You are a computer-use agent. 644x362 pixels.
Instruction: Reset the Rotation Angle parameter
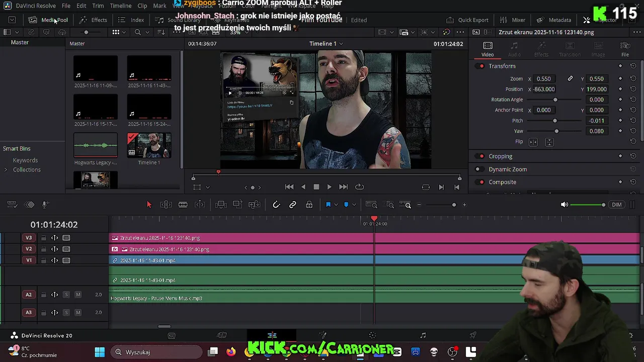tap(633, 100)
